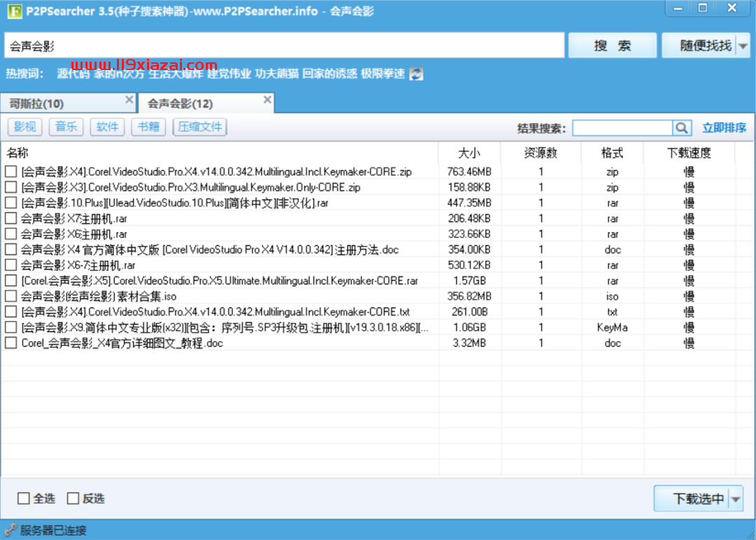Click the hot-search refresh icon
The height and width of the screenshot is (540, 756).
point(416,74)
